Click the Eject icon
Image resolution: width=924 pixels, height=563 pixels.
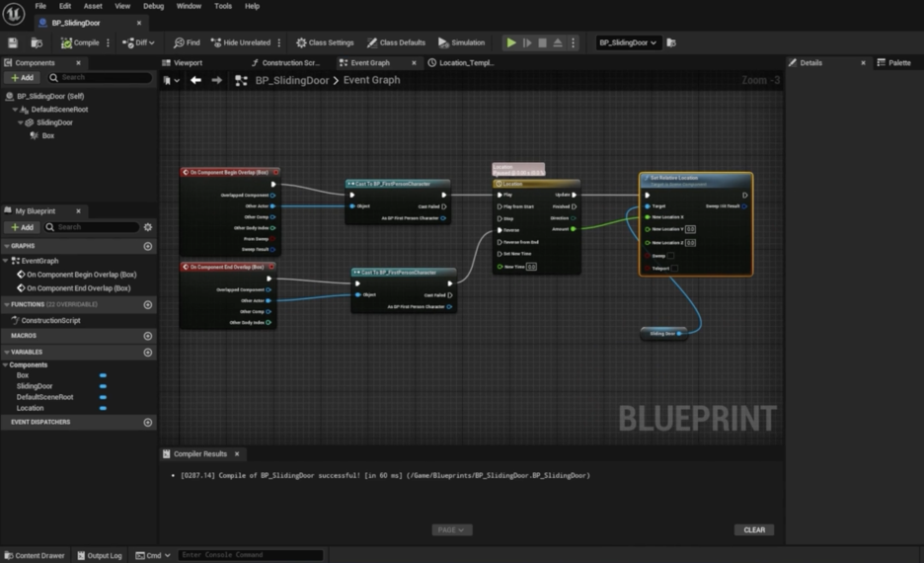tap(558, 42)
